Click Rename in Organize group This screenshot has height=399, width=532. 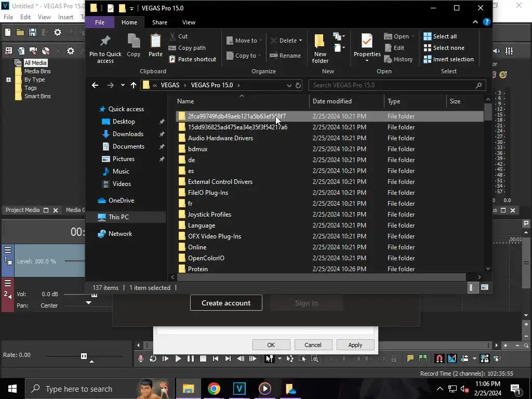coord(285,55)
